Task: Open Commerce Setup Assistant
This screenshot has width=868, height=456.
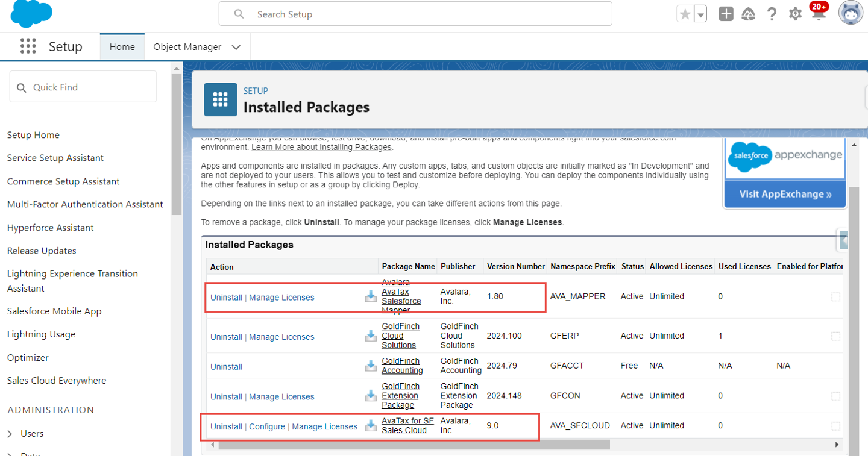Action: 63,181
